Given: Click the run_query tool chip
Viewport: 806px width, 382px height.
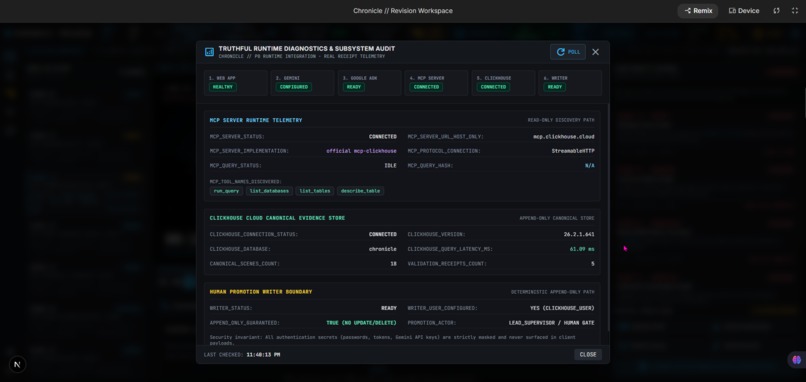Looking at the screenshot, I should 226,191.
